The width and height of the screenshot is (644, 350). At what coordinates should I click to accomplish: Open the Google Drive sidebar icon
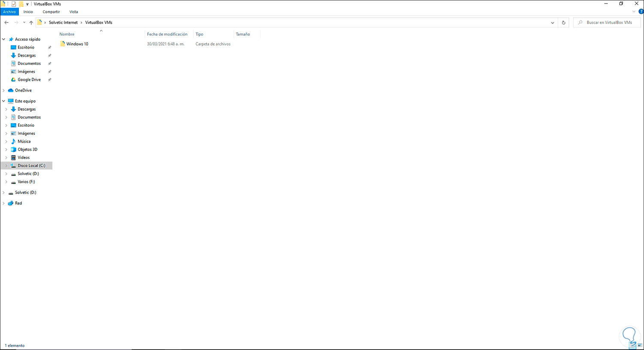click(x=13, y=79)
